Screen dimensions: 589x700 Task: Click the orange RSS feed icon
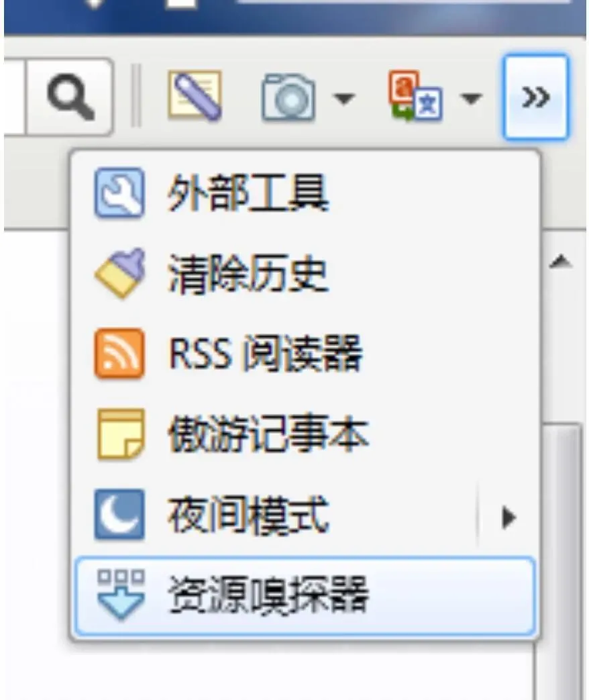click(x=119, y=353)
